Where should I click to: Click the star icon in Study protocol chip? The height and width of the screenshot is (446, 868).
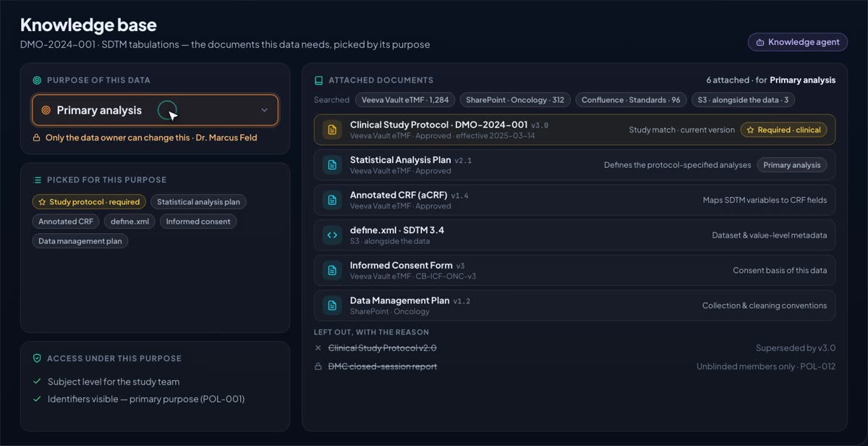pyautogui.click(x=42, y=202)
